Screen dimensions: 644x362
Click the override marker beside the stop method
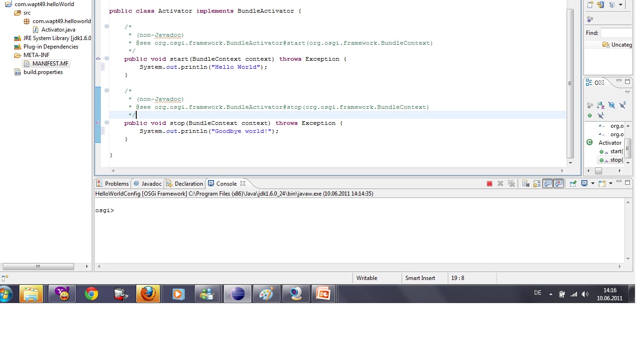(x=98, y=123)
